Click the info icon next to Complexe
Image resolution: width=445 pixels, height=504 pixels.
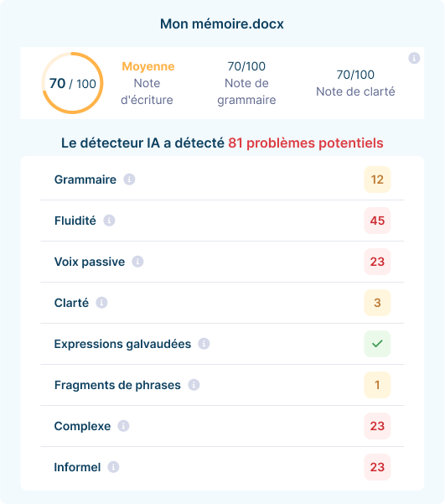coord(123,426)
